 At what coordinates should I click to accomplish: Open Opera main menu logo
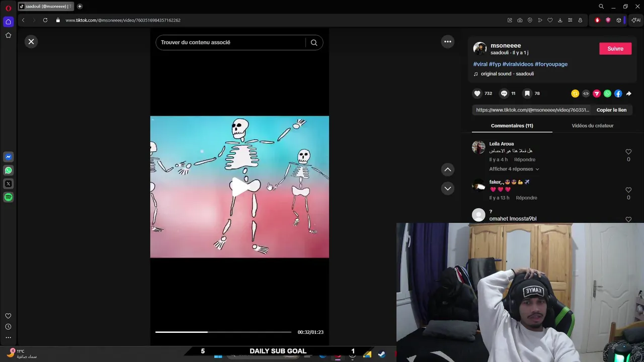point(8,8)
